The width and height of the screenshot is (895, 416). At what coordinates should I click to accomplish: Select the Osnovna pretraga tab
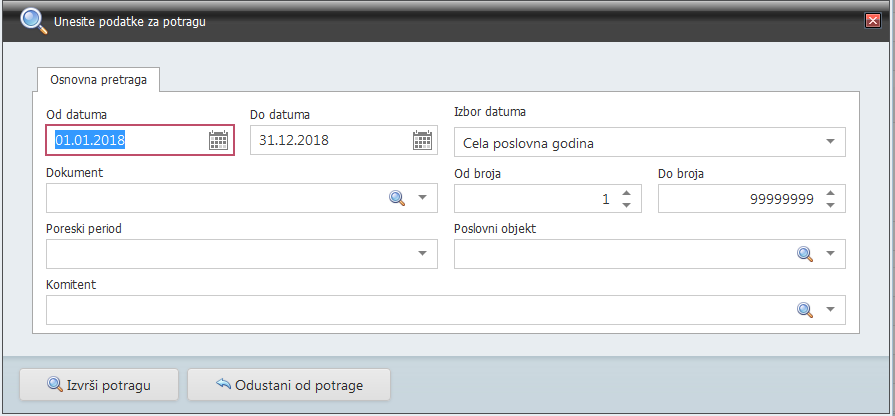point(98,78)
